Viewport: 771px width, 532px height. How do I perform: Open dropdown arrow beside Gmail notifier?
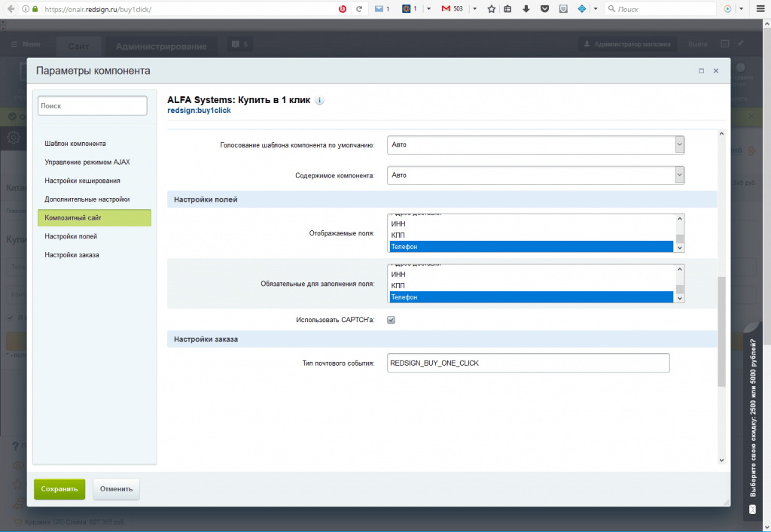474,9
